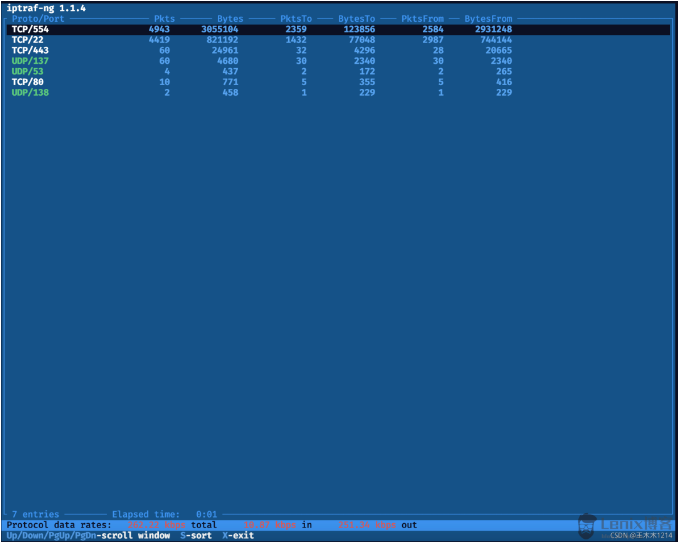Click packet count 4419 for TCP/22
The height and width of the screenshot is (542, 679).
click(159, 40)
